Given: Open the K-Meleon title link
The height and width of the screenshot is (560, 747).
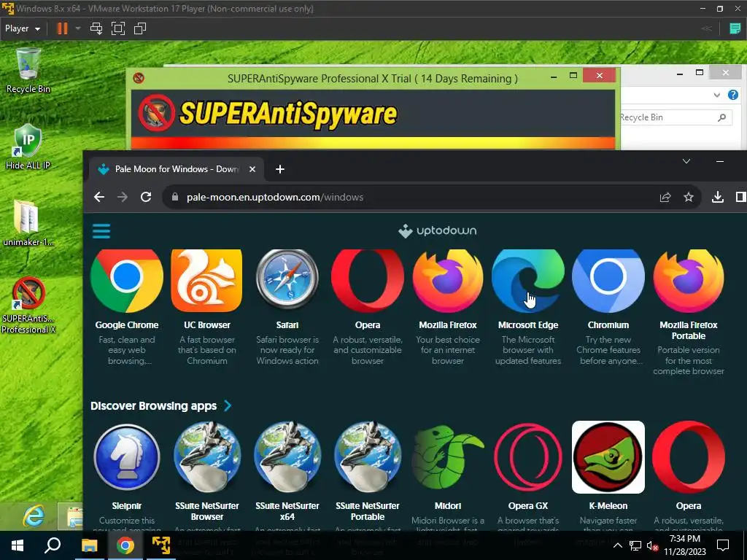Looking at the screenshot, I should pos(608,506).
